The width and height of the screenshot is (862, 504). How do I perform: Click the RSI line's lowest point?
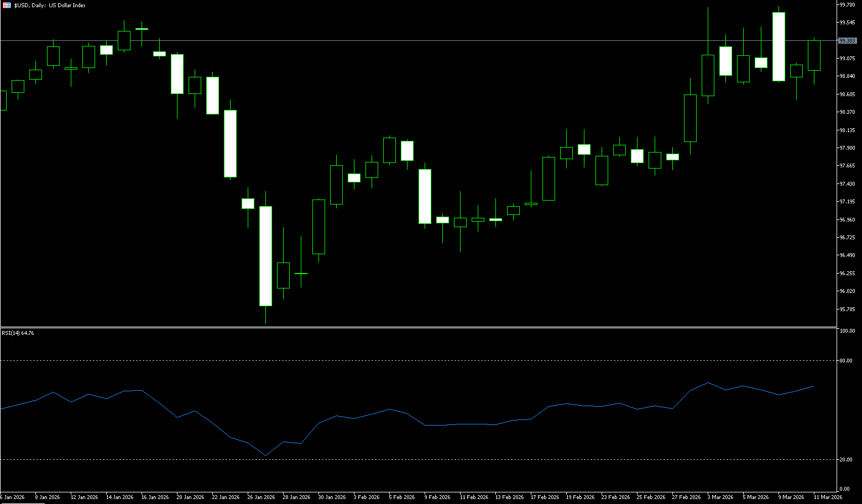point(266,455)
